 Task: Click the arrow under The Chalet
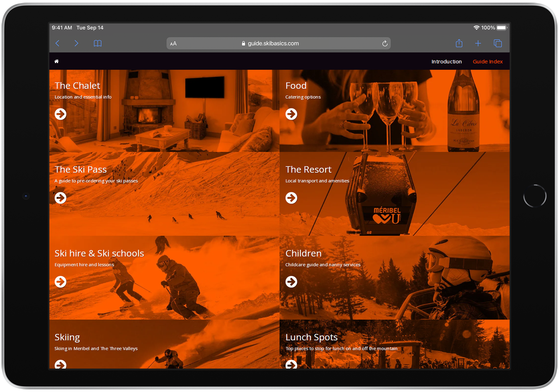click(61, 114)
